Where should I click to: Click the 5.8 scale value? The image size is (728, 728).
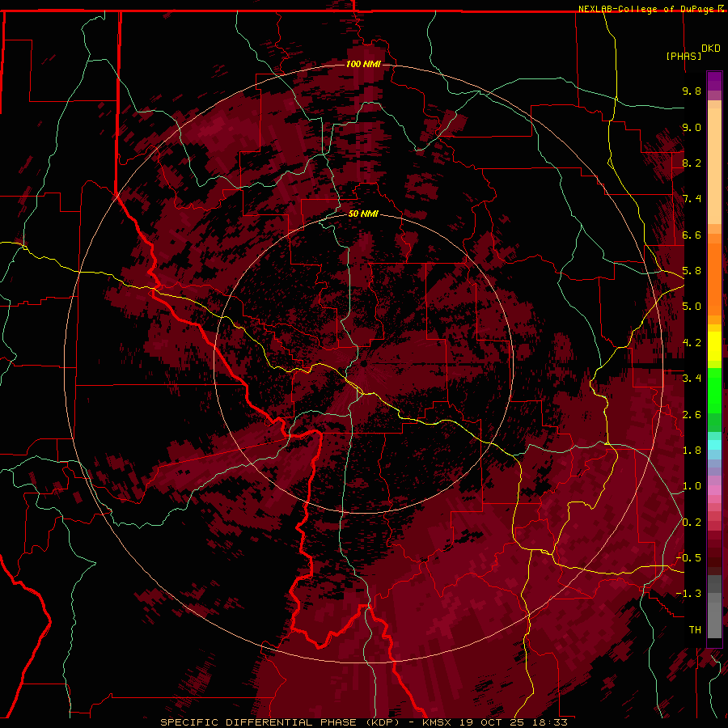692,271
